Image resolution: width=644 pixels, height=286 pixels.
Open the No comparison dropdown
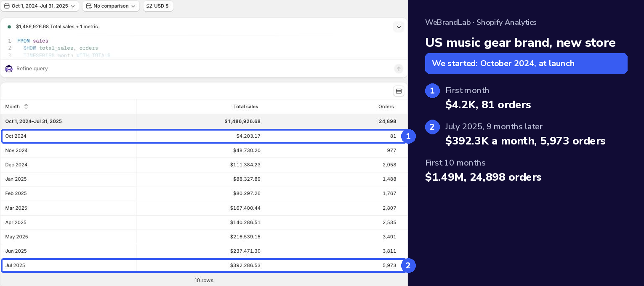pyautogui.click(x=111, y=6)
